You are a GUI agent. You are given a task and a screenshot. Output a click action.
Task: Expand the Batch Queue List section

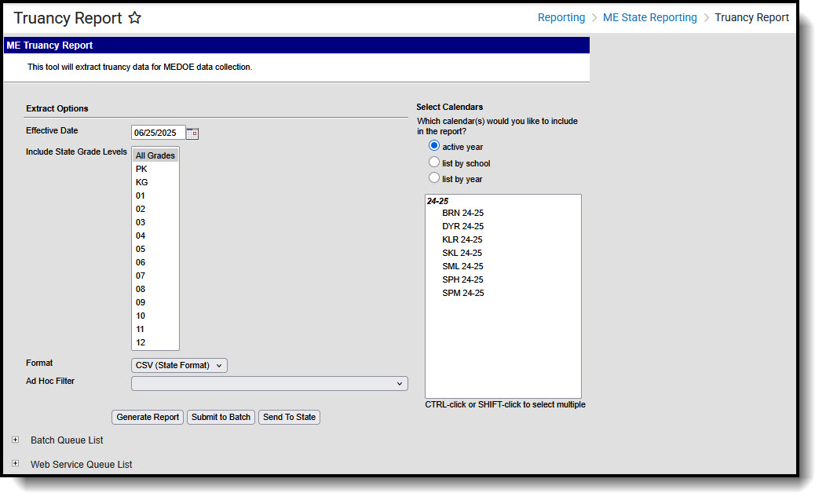[15, 440]
